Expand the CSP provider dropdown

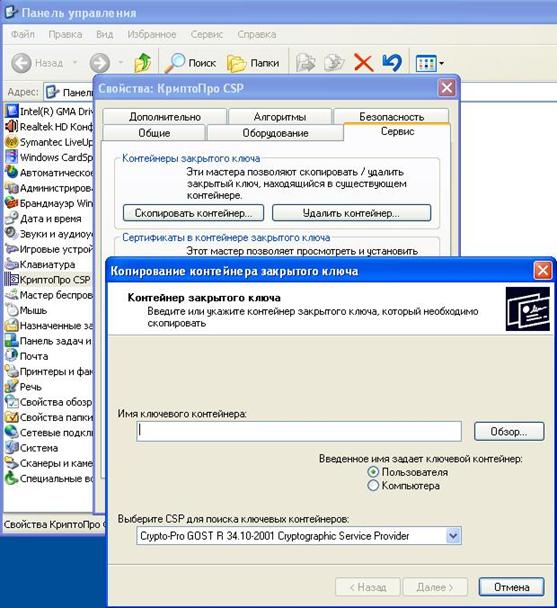point(453,536)
